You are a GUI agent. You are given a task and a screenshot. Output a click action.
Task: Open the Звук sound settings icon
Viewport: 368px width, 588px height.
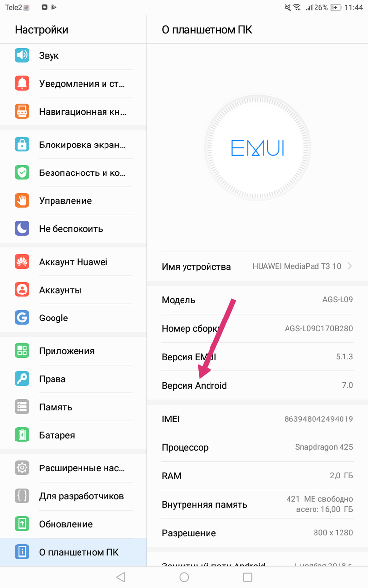tap(22, 55)
